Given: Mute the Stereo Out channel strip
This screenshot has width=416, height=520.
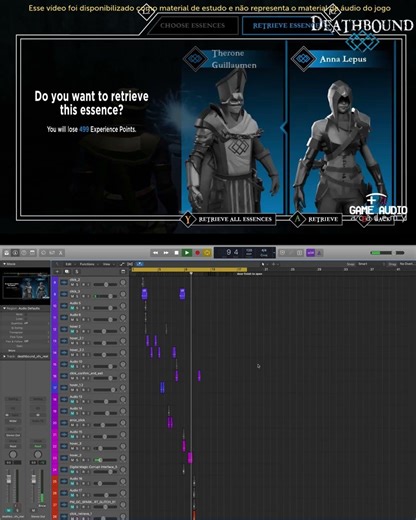Looking at the screenshot, I should pyautogui.click(x=33, y=510).
